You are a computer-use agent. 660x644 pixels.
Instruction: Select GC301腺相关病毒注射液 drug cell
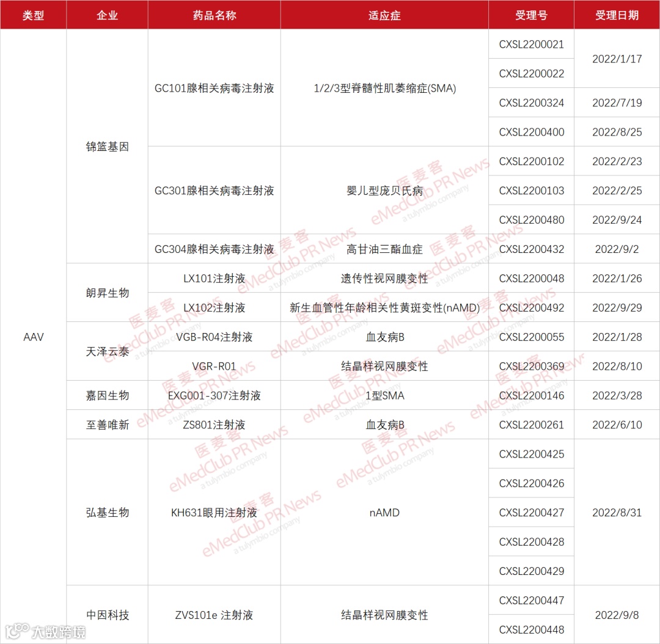[215, 190]
